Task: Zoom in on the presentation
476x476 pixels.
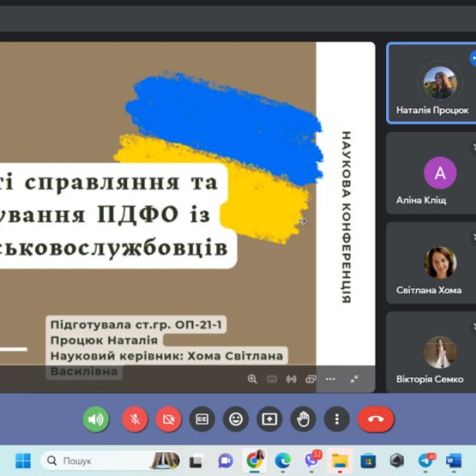Action: pos(252,379)
